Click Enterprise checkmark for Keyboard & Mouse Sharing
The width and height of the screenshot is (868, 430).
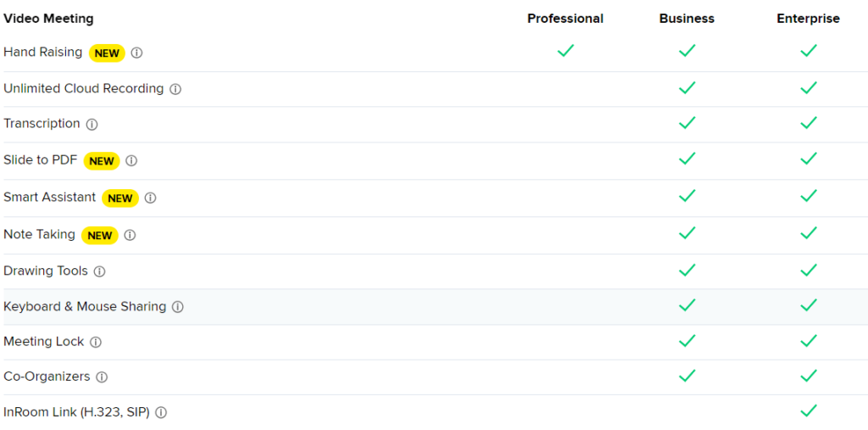tap(809, 304)
